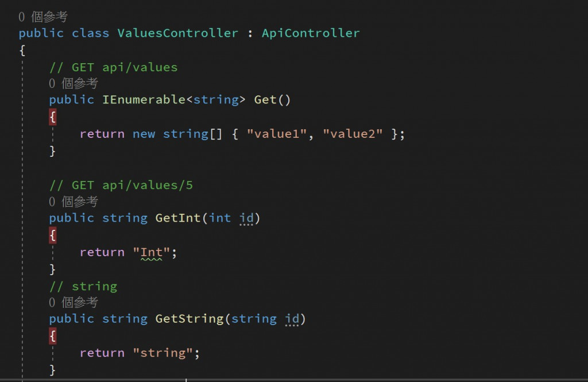Click the ApiController base class
588x382 pixels.
pos(311,33)
